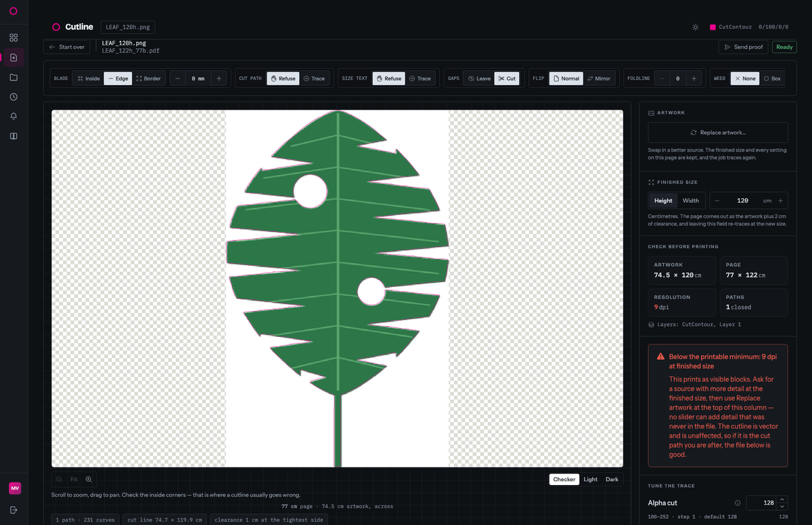Click the new file icon in the sidebar
This screenshot has height=525, width=812.
14,58
